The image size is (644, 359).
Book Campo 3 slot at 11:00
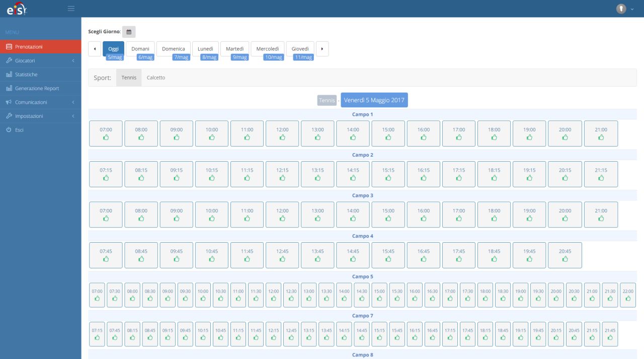point(247,214)
